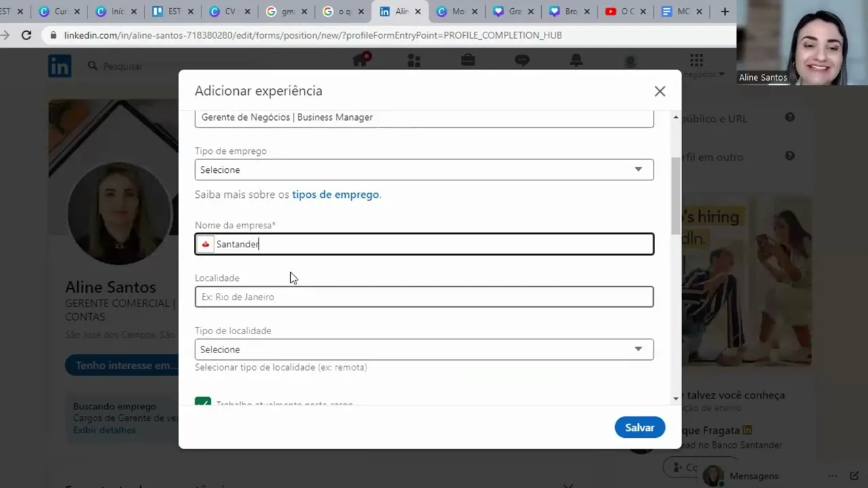Screen dimensions: 868x488
Task: Open the business apps grid icon
Action: pyautogui.click(x=696, y=60)
